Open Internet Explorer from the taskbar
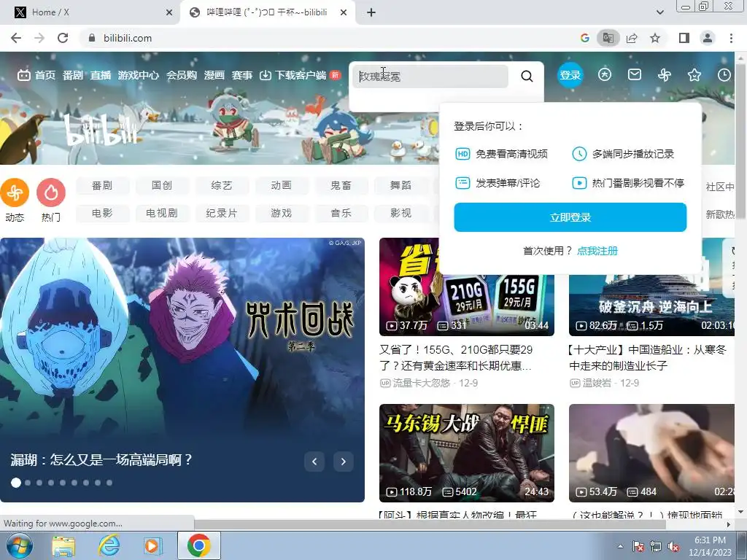 pos(109,545)
